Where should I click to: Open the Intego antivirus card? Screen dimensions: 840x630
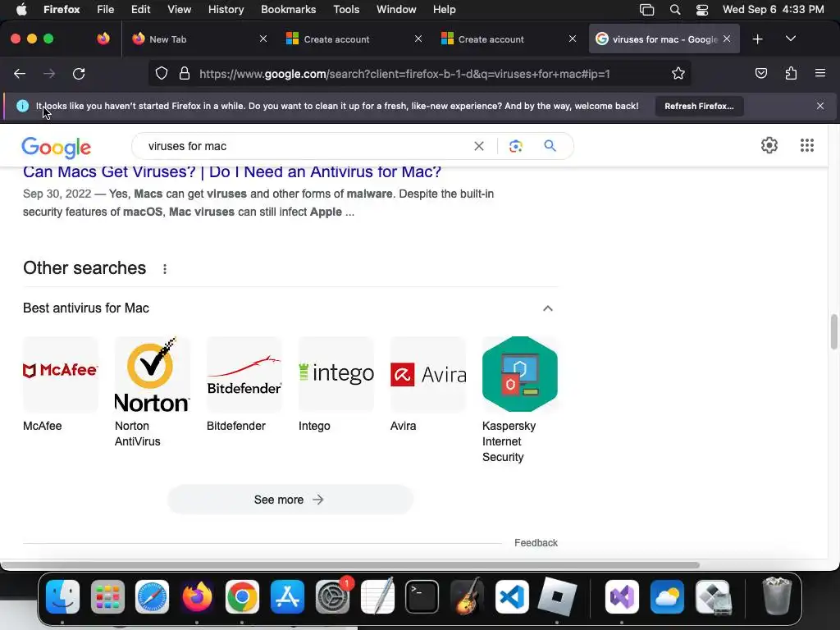pyautogui.click(x=336, y=385)
